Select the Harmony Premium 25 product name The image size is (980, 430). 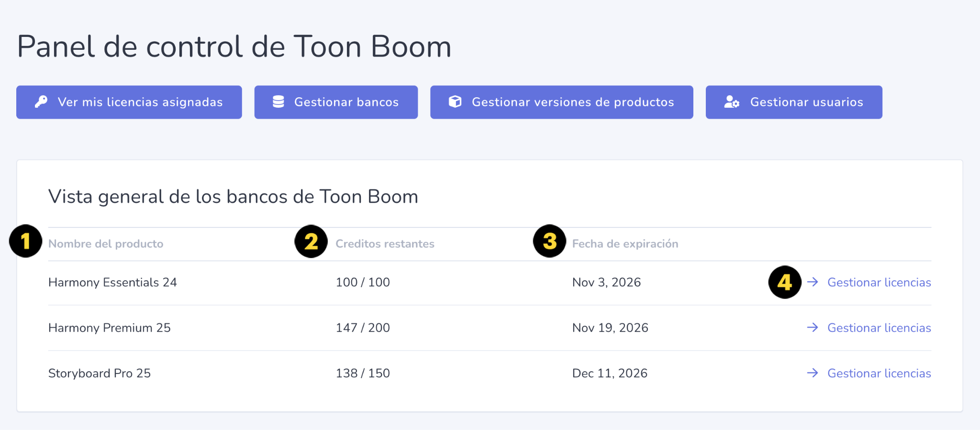tap(110, 328)
